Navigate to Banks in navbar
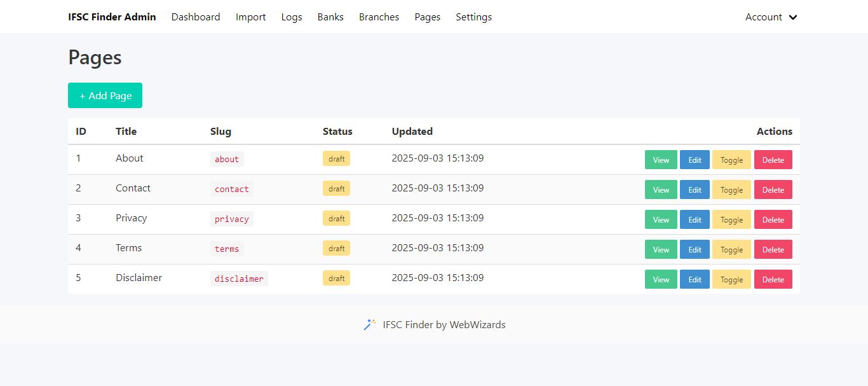This screenshot has width=868, height=386. click(330, 17)
